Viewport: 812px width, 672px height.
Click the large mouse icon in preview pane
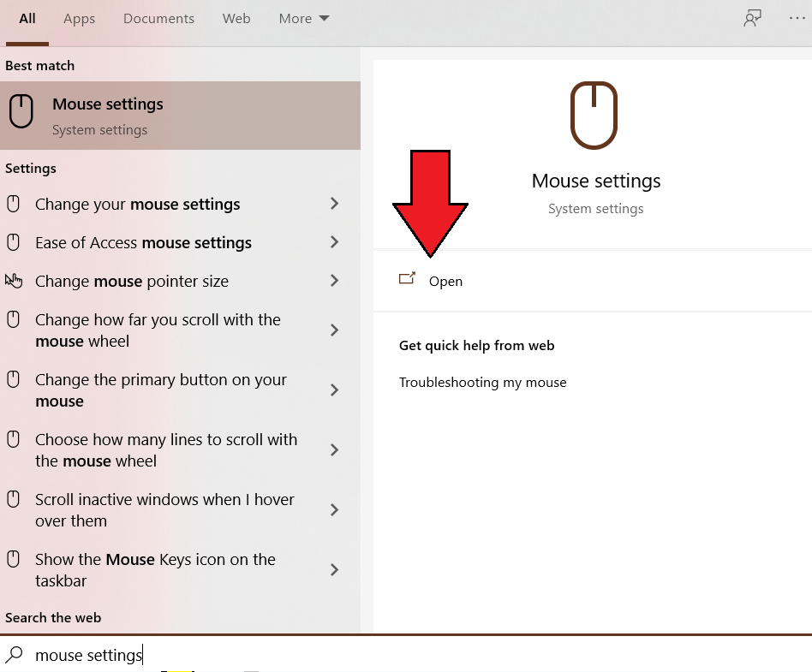tap(594, 115)
